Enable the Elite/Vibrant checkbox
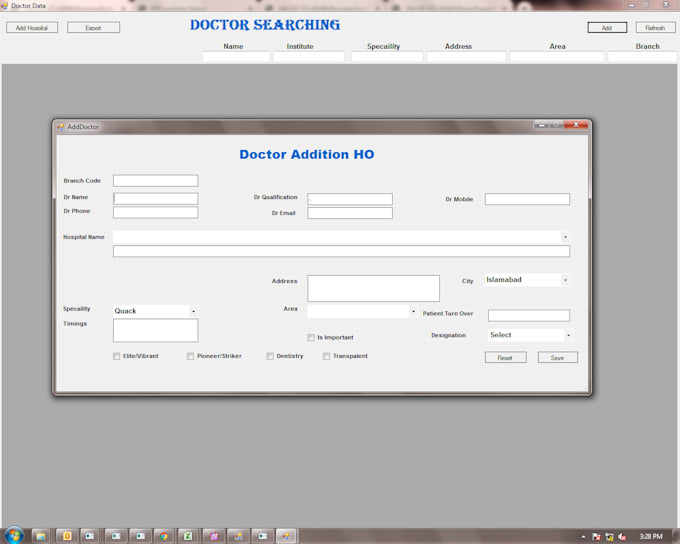The image size is (680, 544). point(116,356)
